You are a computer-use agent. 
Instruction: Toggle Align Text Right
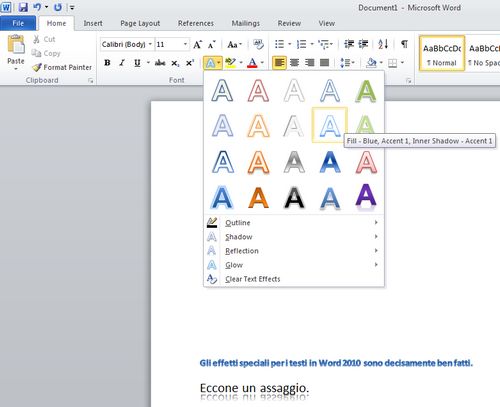point(310,63)
